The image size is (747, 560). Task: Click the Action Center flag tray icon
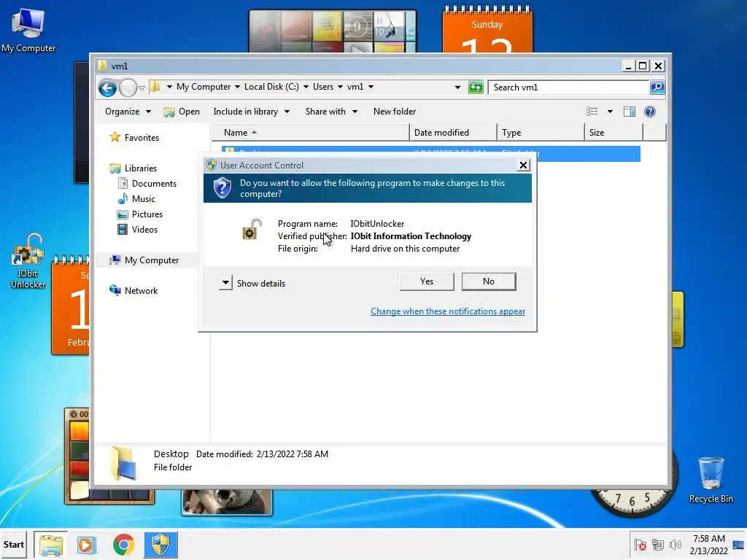point(640,544)
